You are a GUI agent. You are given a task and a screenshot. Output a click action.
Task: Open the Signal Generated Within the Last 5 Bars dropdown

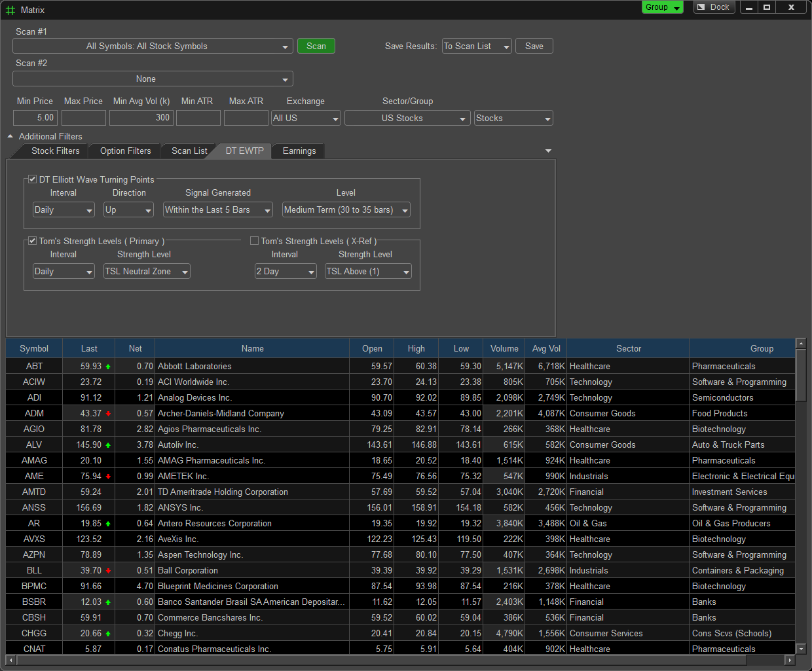[218, 209]
